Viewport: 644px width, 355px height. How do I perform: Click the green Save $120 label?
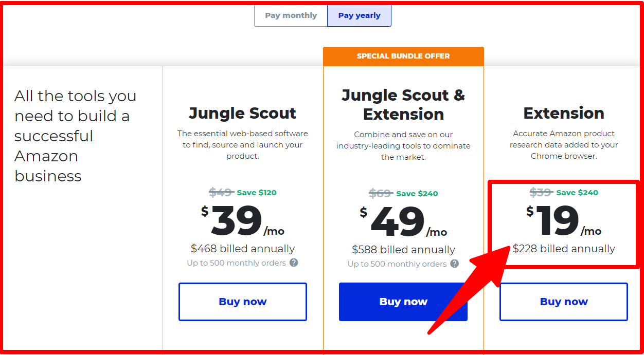tap(257, 193)
